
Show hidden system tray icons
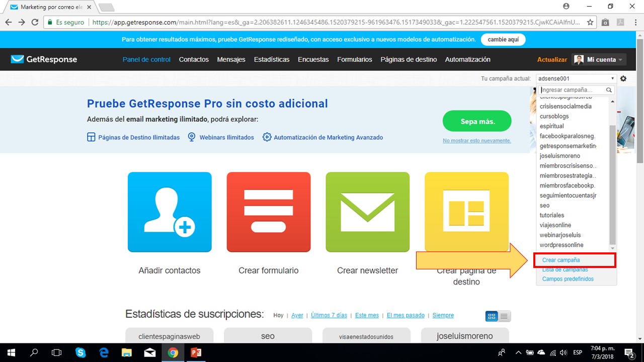coord(518,352)
